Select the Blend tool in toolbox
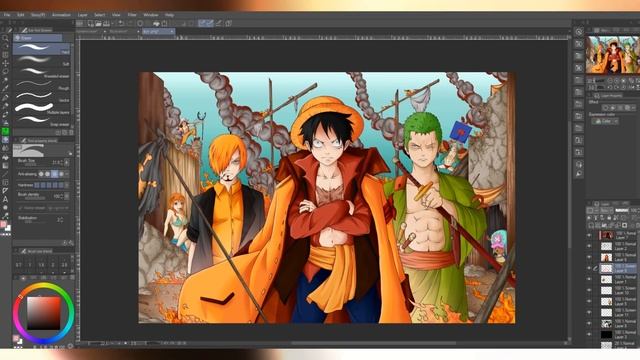The image size is (640, 360). click(5, 149)
